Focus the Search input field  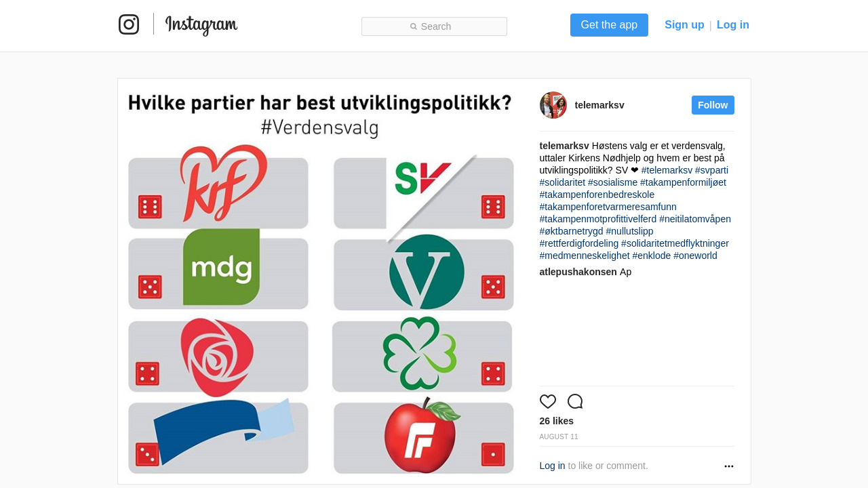(x=434, y=26)
